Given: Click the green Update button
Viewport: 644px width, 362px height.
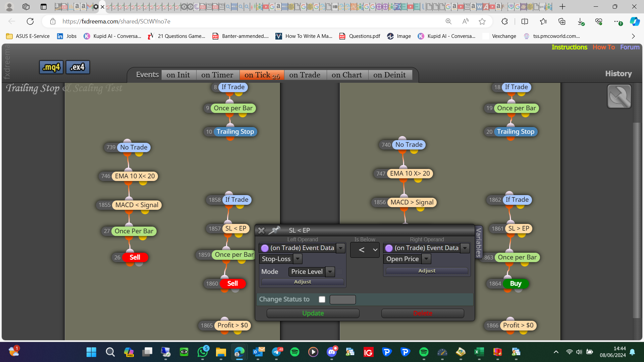Looking at the screenshot, I should [x=313, y=313].
